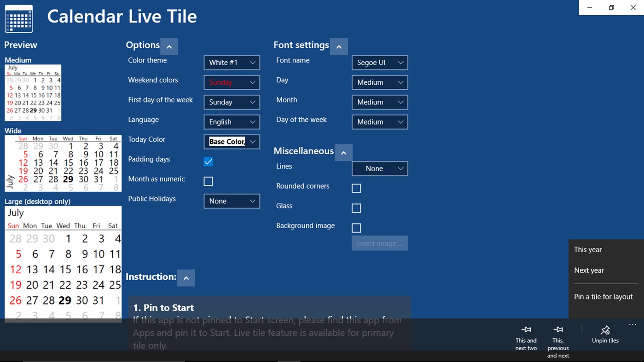The image size is (644, 362).
Task: Open the Weekend colors dropdown
Action: [x=232, y=82]
